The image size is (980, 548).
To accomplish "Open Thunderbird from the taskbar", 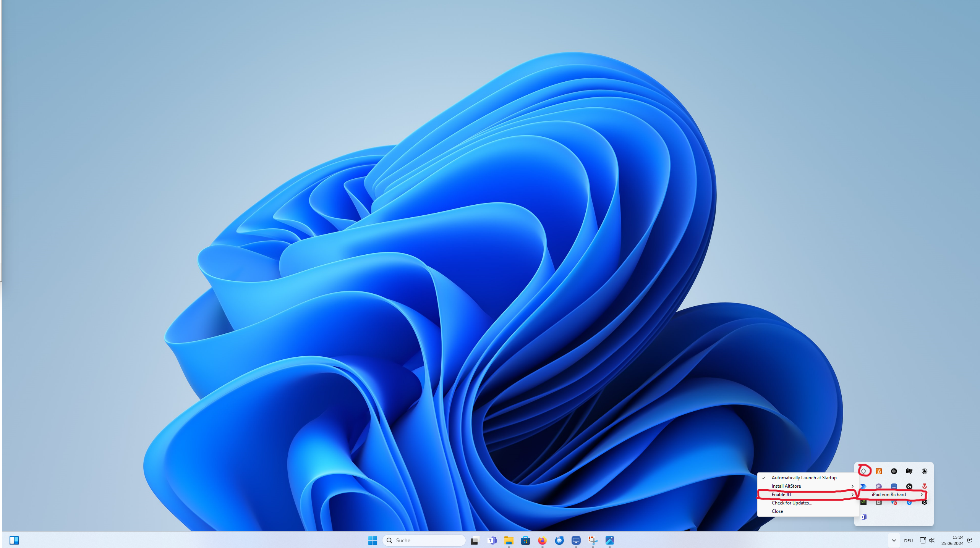I will pyautogui.click(x=559, y=540).
